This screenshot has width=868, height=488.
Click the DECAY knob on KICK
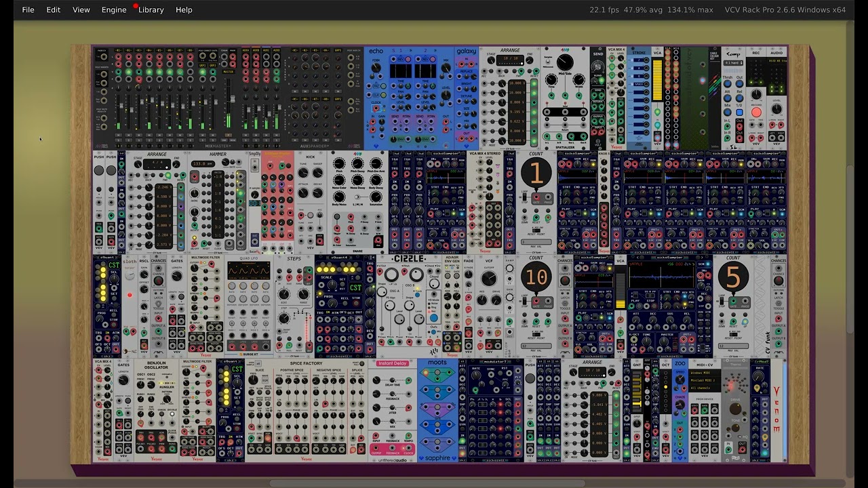tap(318, 193)
